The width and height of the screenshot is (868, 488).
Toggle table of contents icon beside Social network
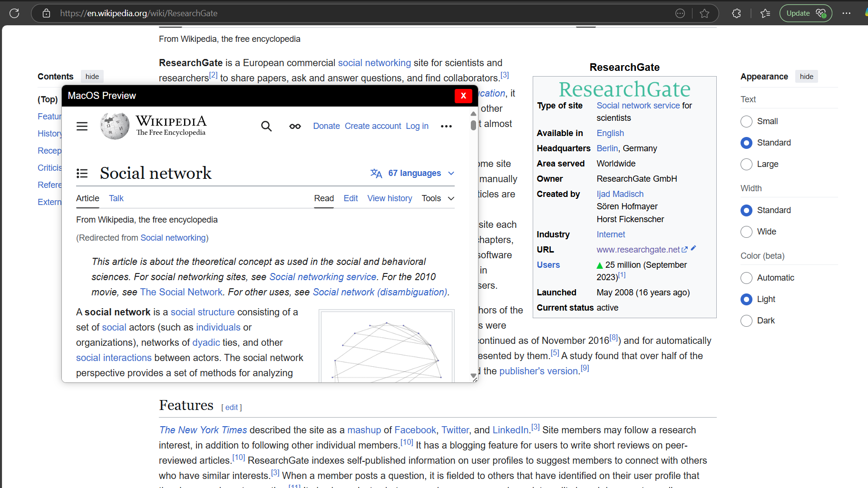click(82, 173)
